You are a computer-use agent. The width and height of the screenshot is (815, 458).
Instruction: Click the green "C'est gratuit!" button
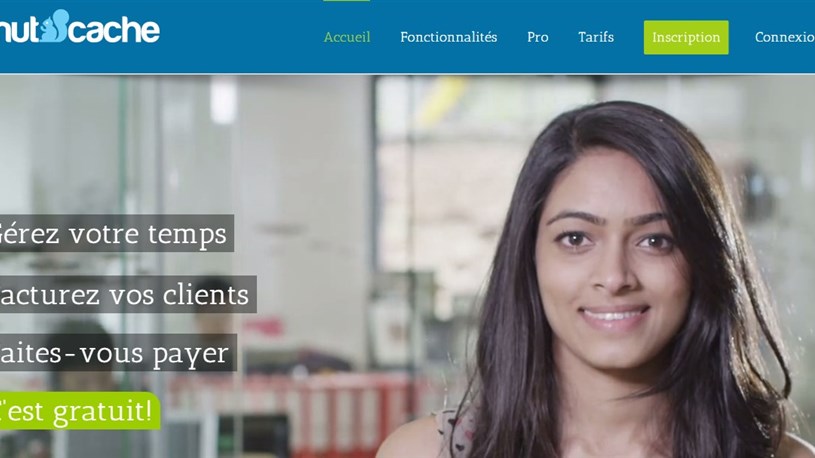[80, 411]
